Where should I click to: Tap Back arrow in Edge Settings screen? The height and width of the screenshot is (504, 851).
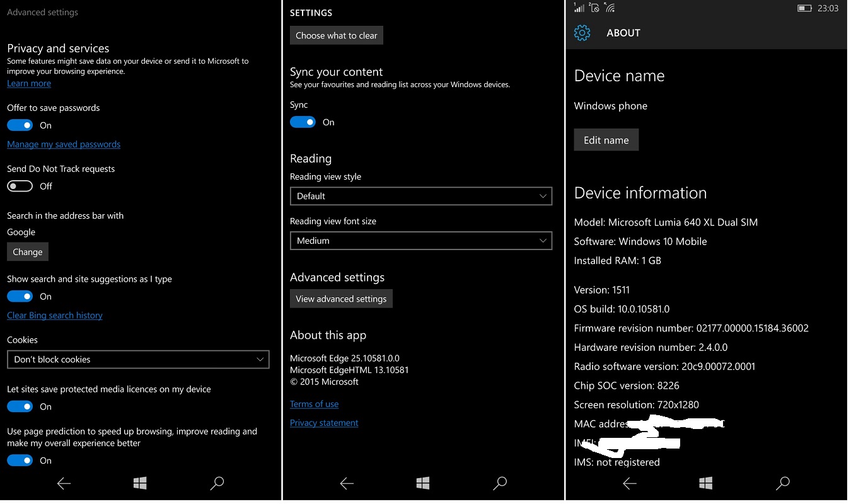[347, 483]
